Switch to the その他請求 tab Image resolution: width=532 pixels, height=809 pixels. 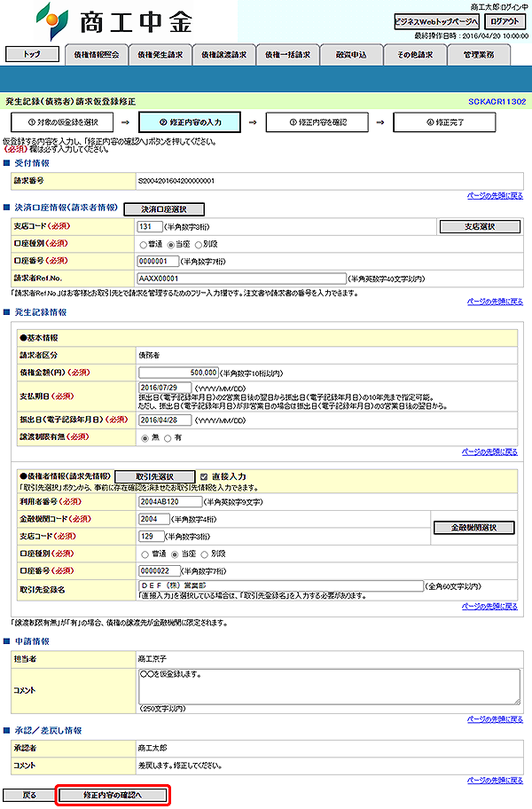coord(416,55)
